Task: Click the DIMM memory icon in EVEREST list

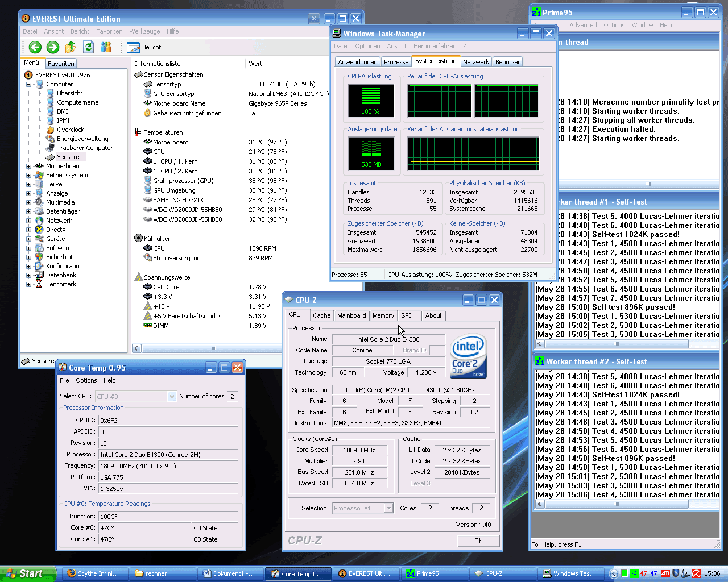Action: pyautogui.click(x=148, y=326)
